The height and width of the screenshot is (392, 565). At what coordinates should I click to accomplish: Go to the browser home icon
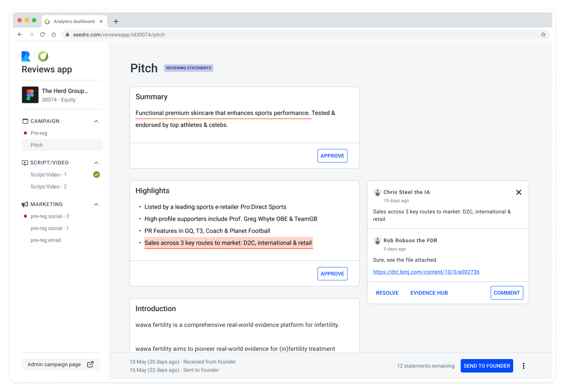click(x=54, y=34)
